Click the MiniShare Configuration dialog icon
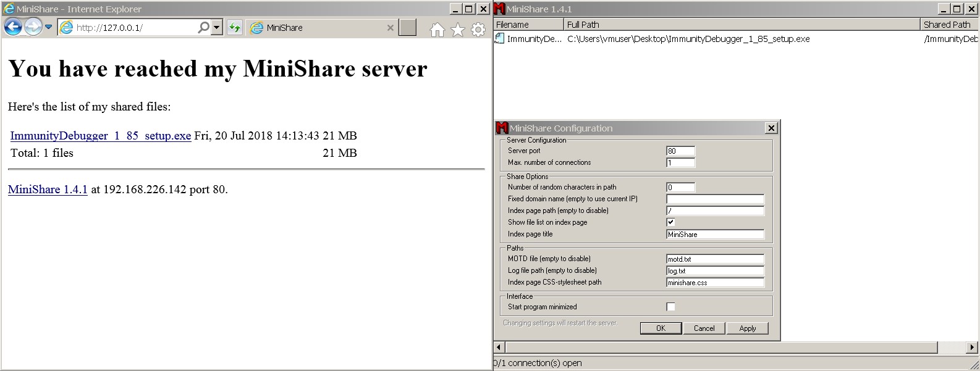 point(502,128)
